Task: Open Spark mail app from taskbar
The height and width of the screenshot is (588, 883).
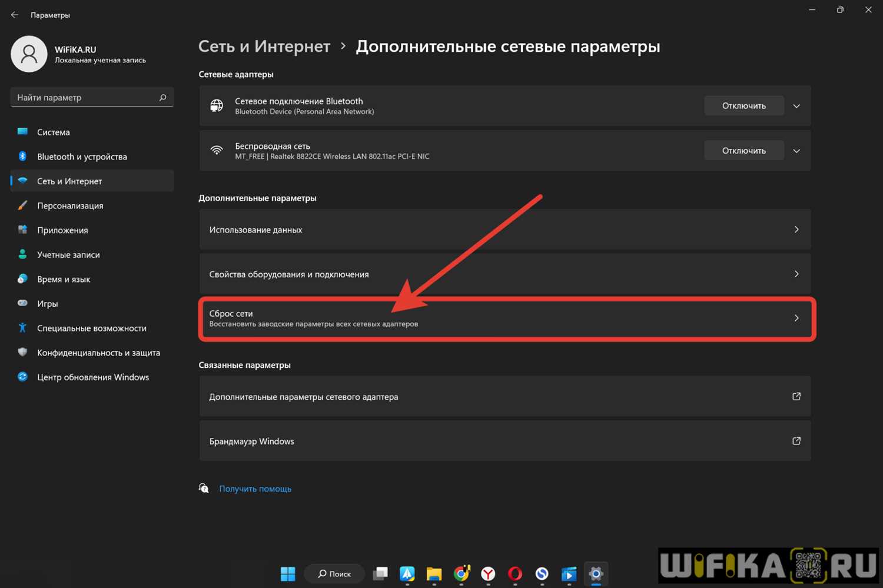Action: click(x=407, y=574)
